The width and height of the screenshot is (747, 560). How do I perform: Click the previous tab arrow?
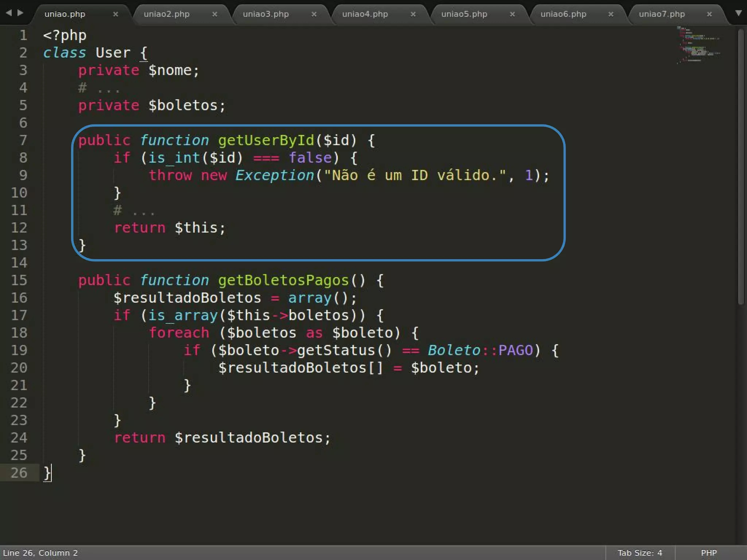9,13
